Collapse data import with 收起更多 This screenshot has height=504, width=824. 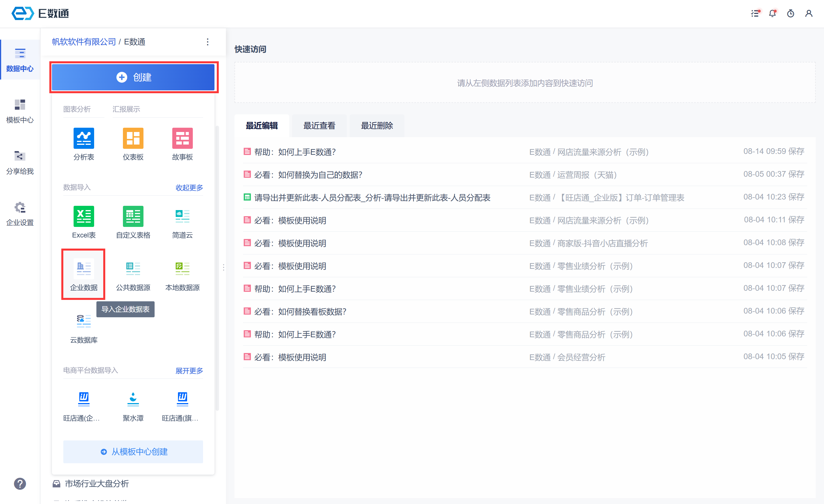189,188
